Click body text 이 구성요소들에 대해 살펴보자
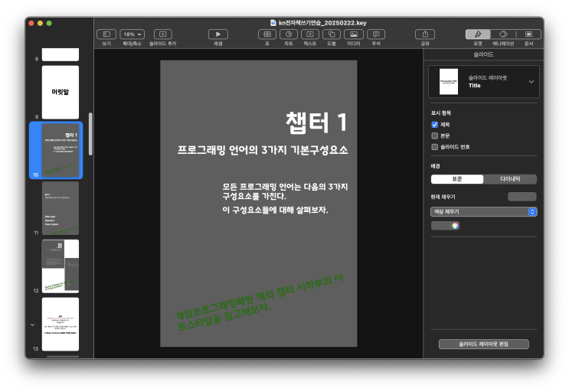 275,210
